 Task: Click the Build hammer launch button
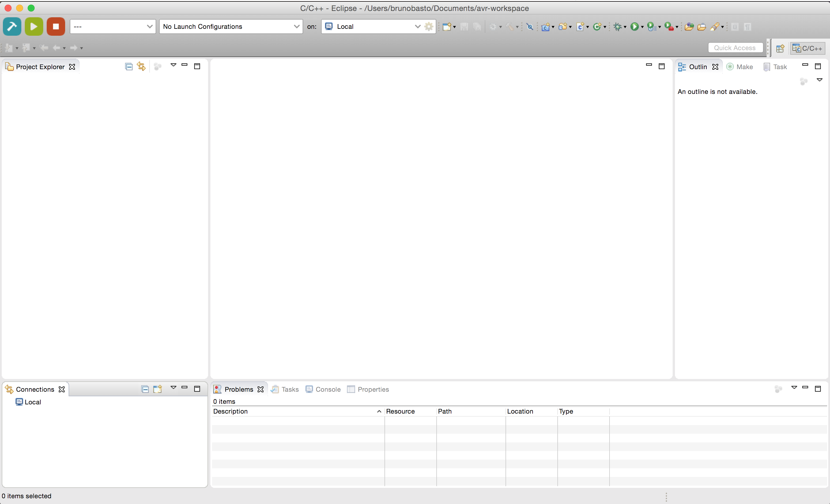point(12,26)
